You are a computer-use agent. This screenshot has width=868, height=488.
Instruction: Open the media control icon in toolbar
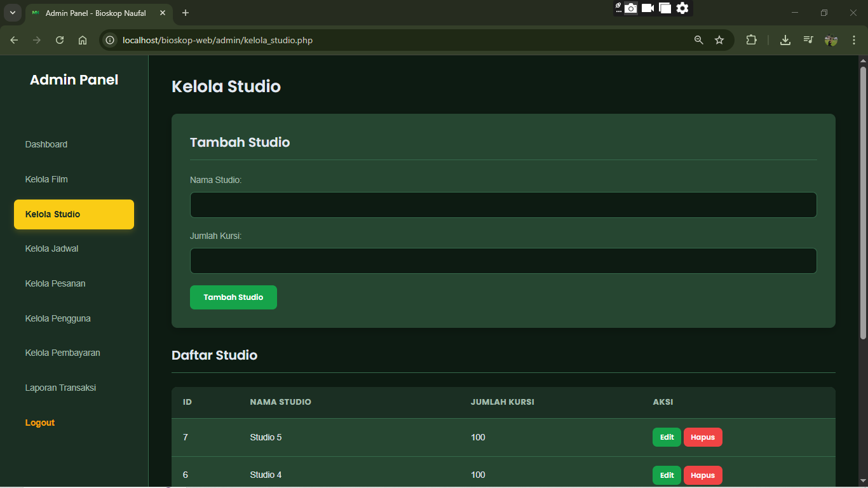tap(808, 40)
